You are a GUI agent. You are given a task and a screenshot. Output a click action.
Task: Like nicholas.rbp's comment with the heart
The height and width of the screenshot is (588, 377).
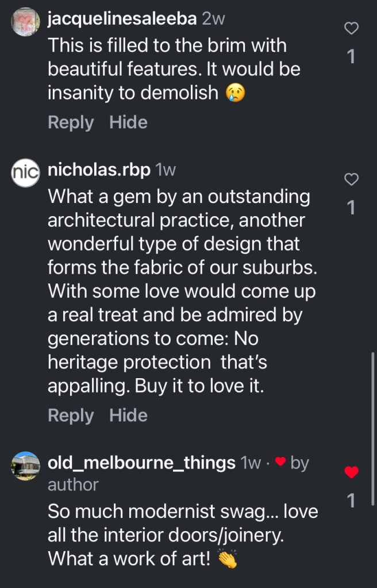tap(351, 180)
